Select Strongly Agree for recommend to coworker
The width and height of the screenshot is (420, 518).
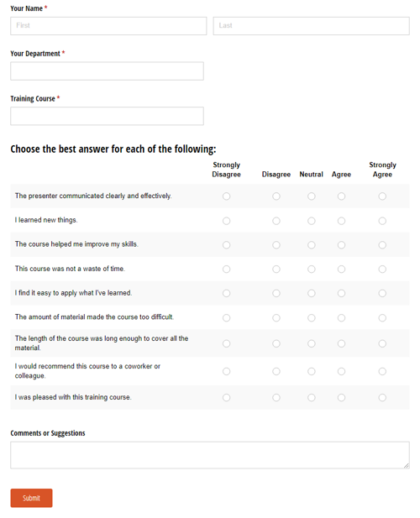coord(382,371)
